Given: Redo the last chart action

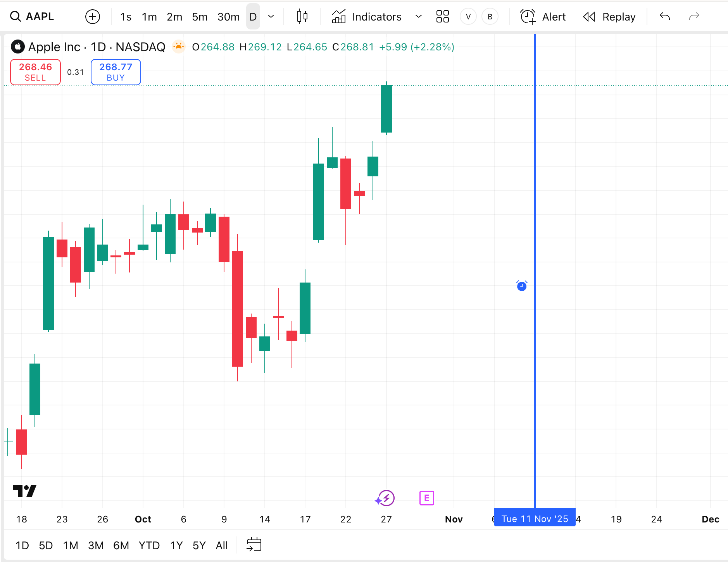Looking at the screenshot, I should point(694,16).
